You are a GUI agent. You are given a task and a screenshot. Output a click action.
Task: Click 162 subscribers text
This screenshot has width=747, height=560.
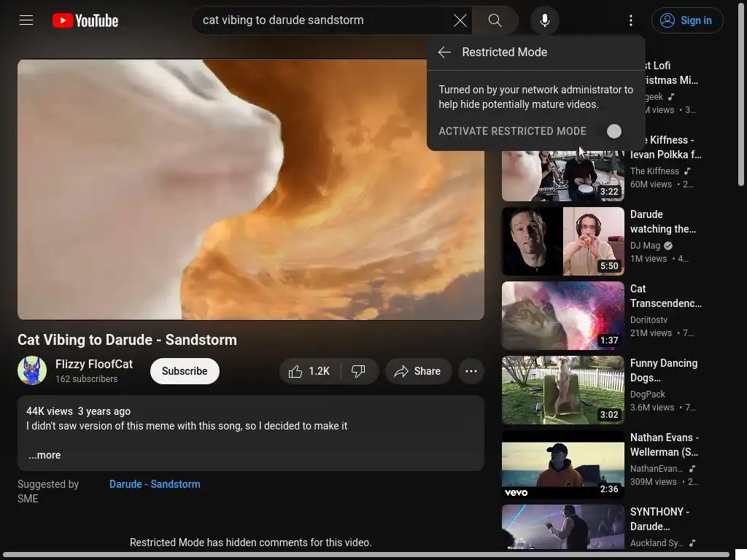[86, 379]
